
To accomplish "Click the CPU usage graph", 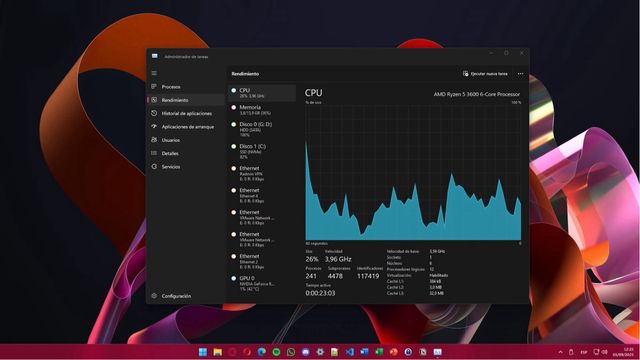I will tap(413, 173).
